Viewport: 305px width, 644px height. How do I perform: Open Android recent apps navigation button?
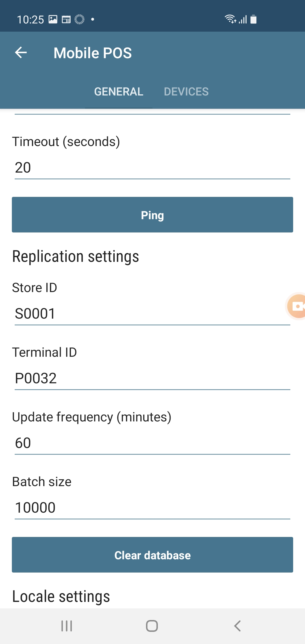point(67,626)
